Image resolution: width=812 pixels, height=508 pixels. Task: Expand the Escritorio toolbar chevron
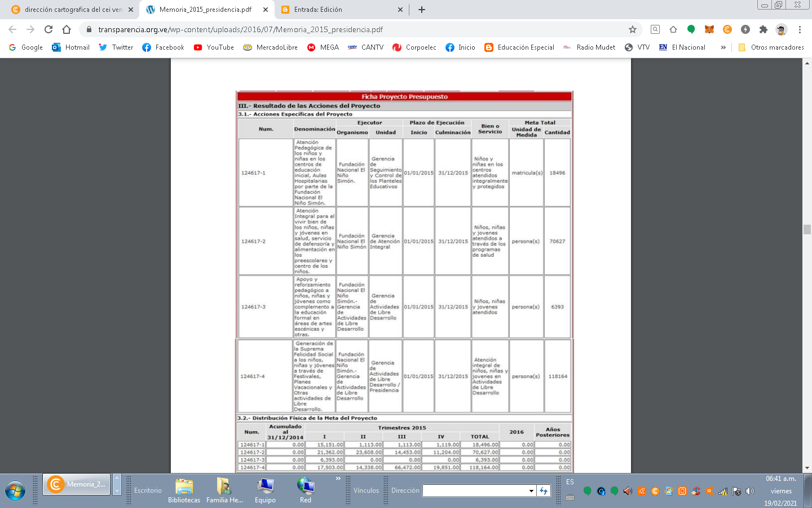(x=338, y=479)
